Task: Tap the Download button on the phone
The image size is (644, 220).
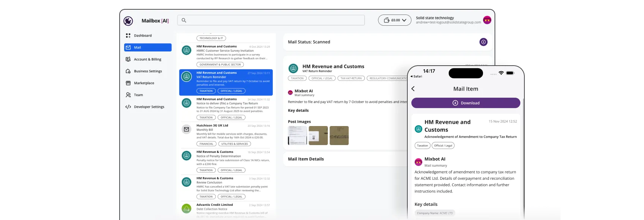Action: [465, 103]
